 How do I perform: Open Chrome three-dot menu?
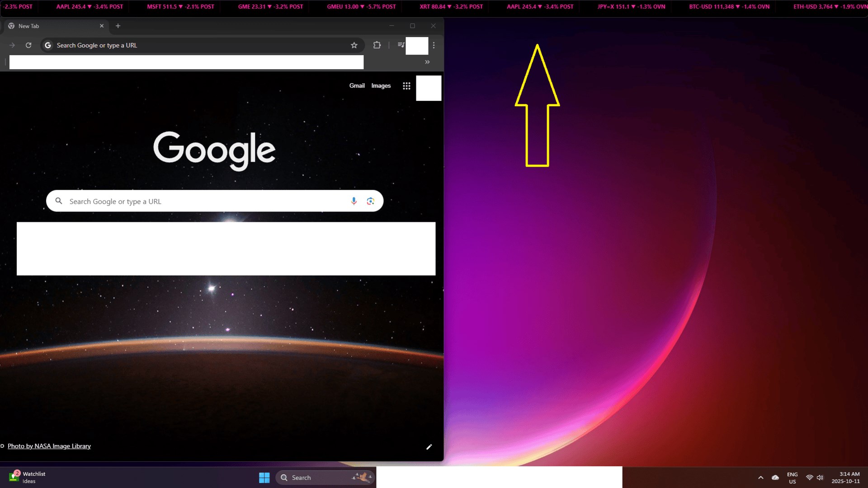[x=434, y=45]
